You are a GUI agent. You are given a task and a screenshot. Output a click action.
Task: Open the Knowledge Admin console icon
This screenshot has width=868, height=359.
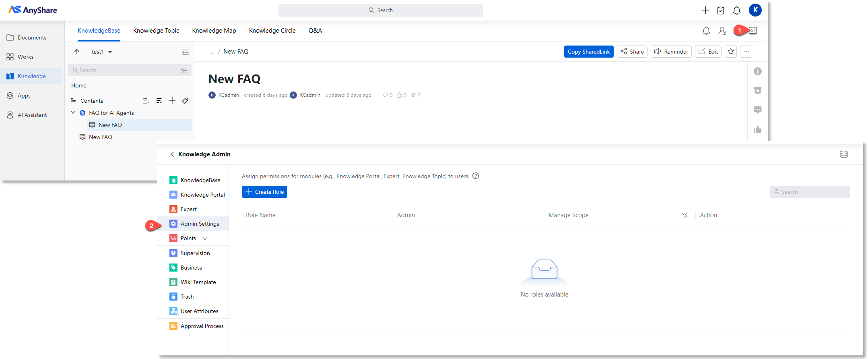click(753, 31)
